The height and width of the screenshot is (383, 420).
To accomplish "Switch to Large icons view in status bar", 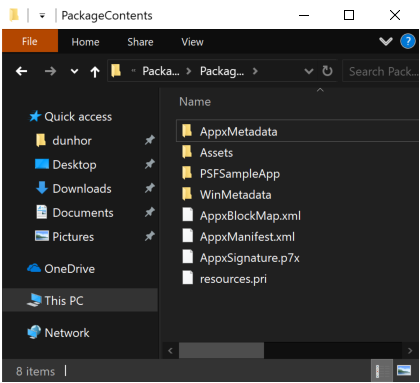I will (x=404, y=371).
